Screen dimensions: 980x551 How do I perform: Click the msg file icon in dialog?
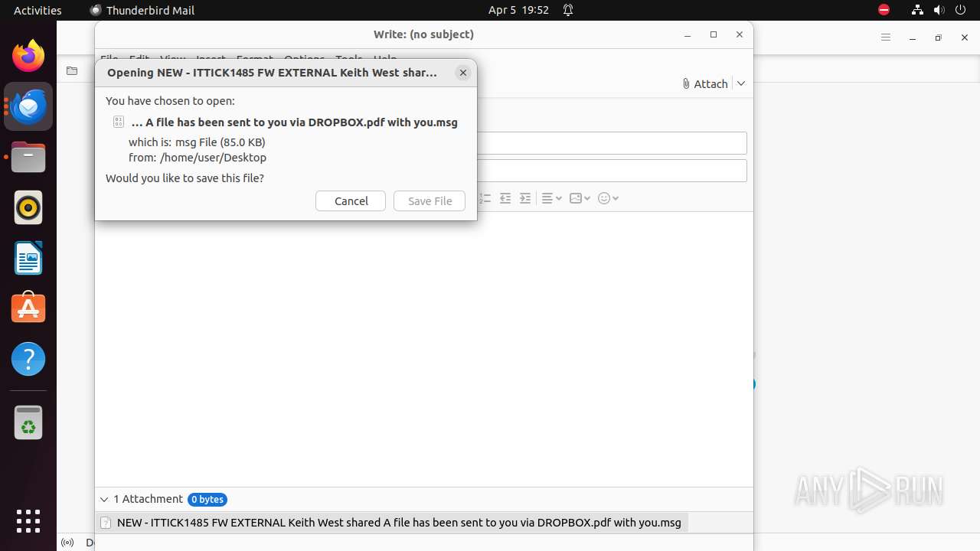tap(119, 122)
